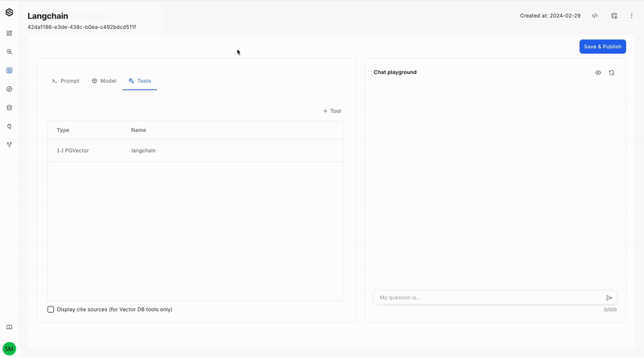Select the agents icon in sidebar
Image resolution: width=644 pixels, height=358 pixels.
[9, 71]
